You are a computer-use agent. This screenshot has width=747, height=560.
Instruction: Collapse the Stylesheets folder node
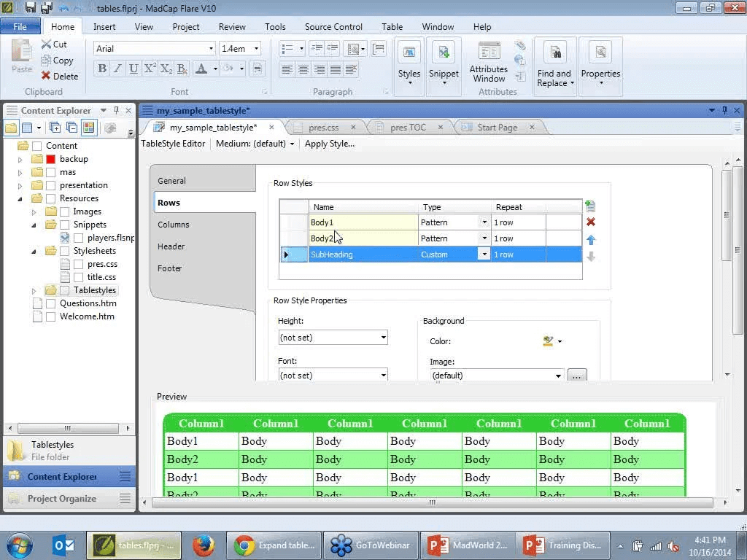coord(34,251)
